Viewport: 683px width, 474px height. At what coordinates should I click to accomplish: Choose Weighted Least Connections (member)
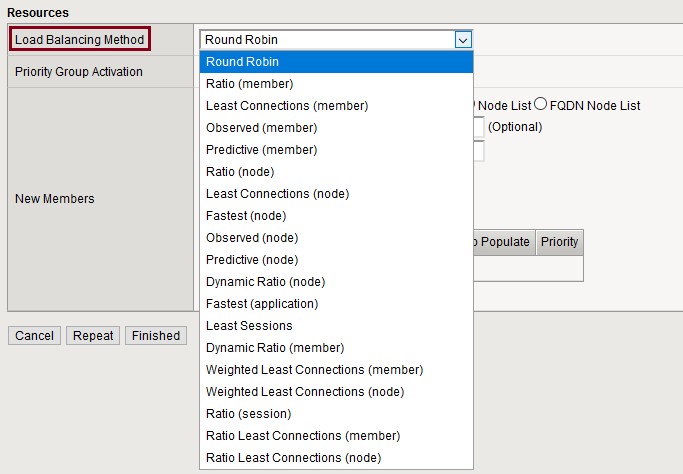click(314, 370)
